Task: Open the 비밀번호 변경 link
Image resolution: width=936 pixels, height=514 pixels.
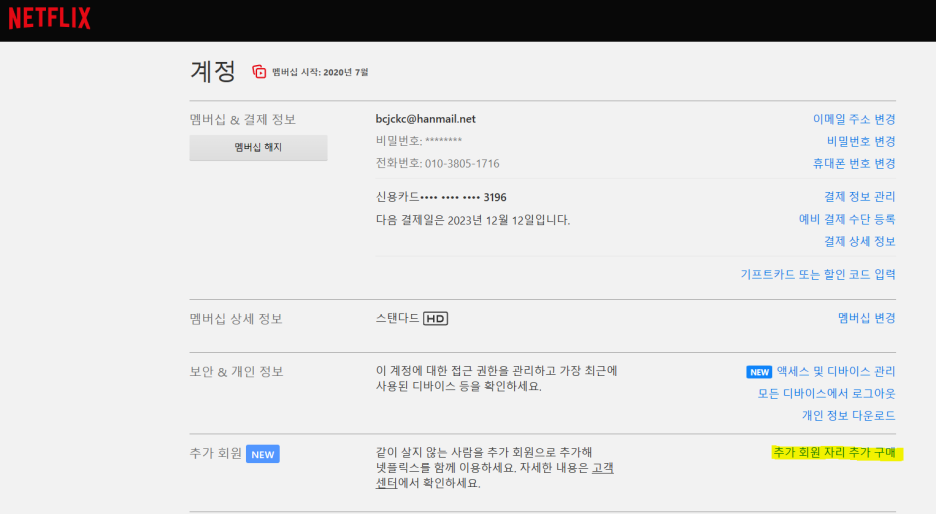Action: (x=861, y=141)
